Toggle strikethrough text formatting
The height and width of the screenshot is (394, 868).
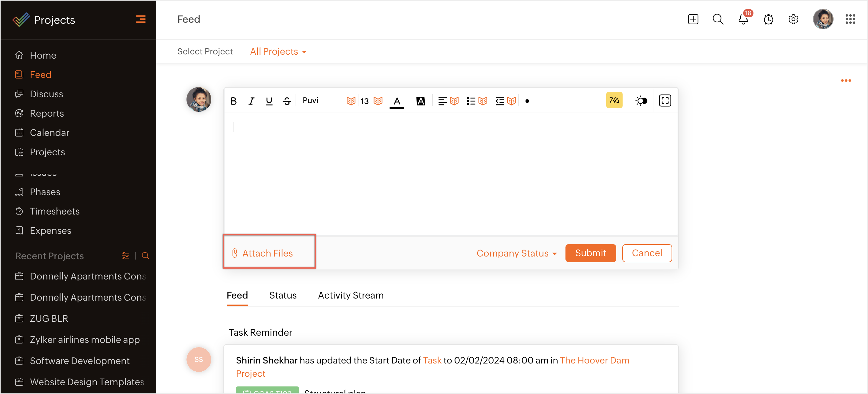point(287,101)
